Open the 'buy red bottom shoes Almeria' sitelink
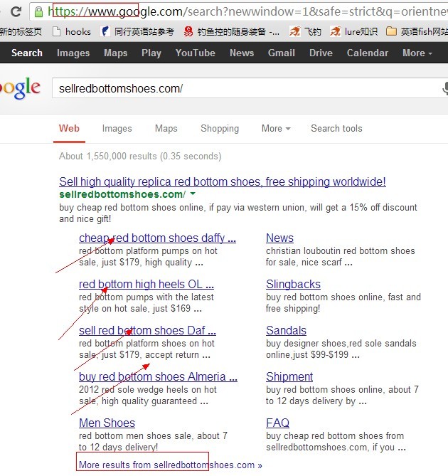Screen dimensions: 448x476 coord(158,376)
